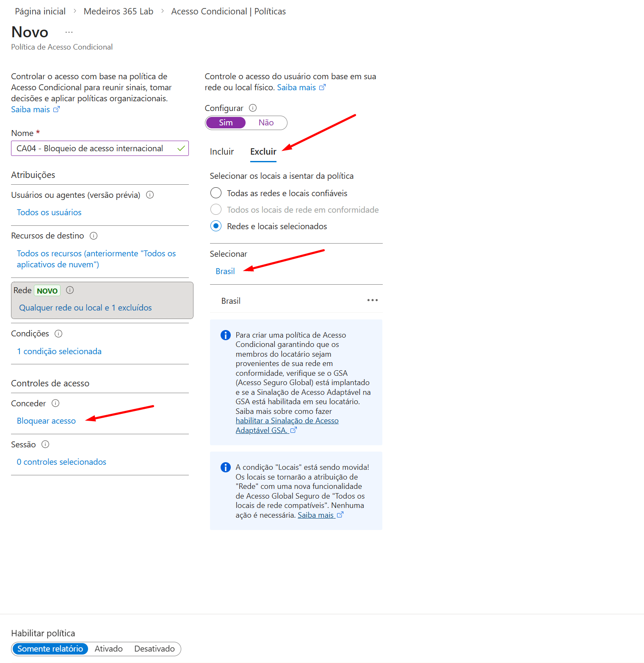Set Configurar toggle to Não

(x=266, y=123)
